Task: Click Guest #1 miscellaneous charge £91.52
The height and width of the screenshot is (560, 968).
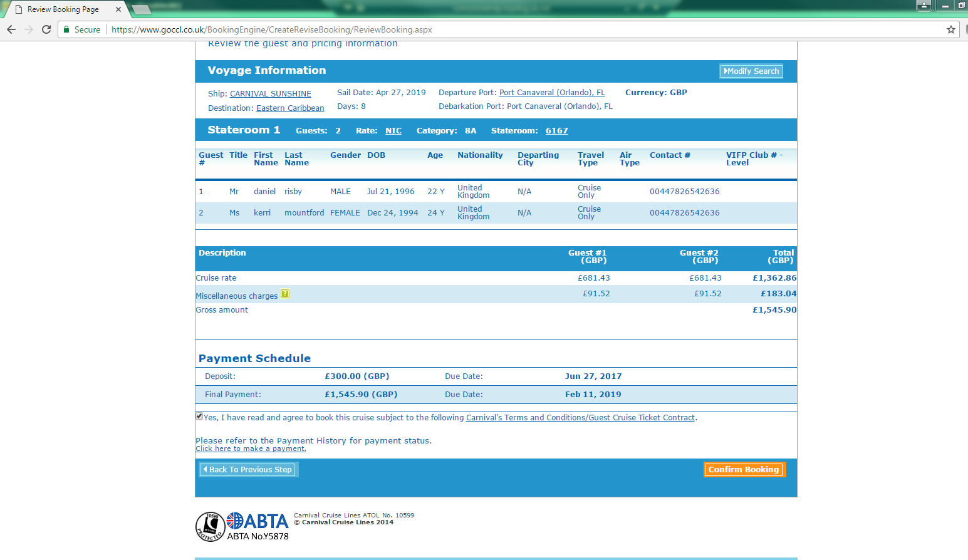Action: (596, 294)
